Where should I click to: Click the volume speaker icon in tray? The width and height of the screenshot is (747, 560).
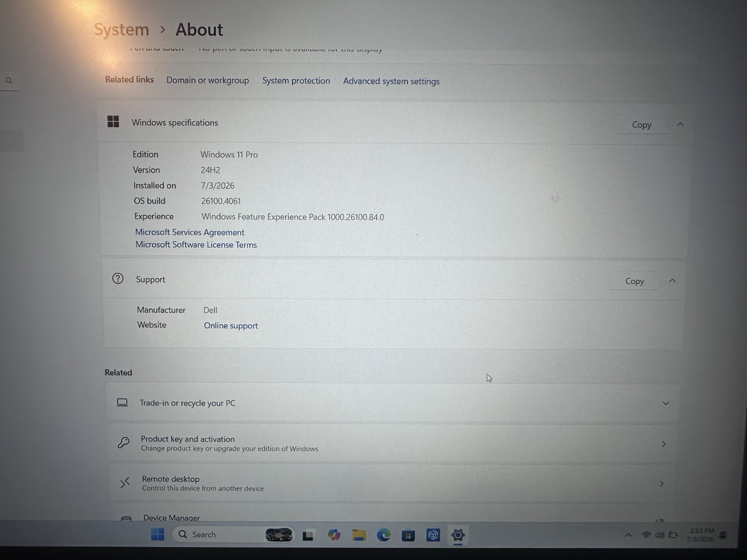[660, 535]
